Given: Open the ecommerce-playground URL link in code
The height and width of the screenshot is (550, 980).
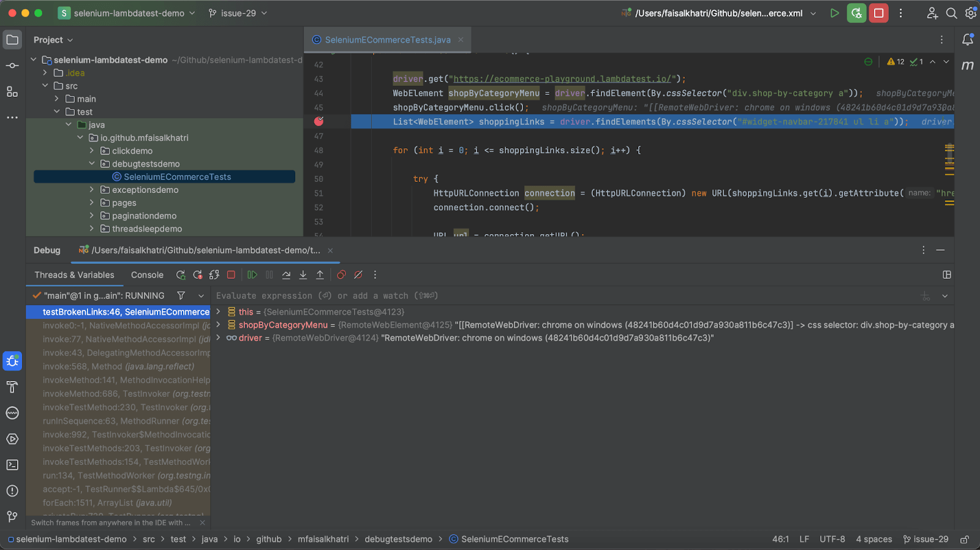Looking at the screenshot, I should click(x=562, y=79).
